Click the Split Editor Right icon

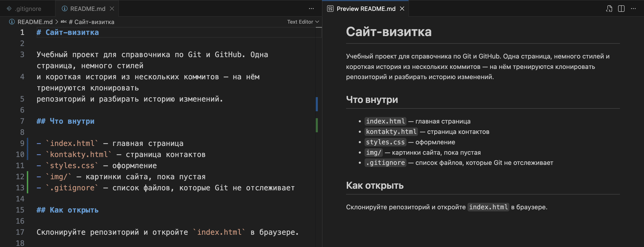pyautogui.click(x=621, y=9)
